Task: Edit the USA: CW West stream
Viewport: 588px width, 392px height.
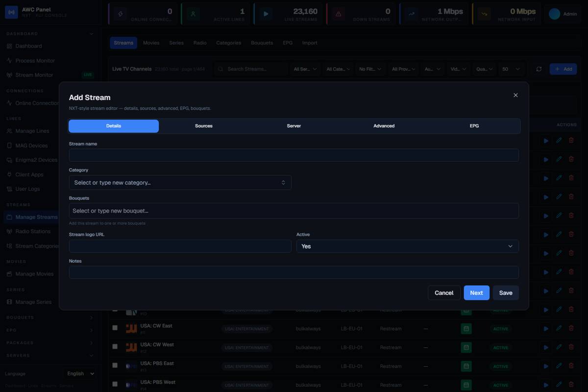Action: [559, 347]
